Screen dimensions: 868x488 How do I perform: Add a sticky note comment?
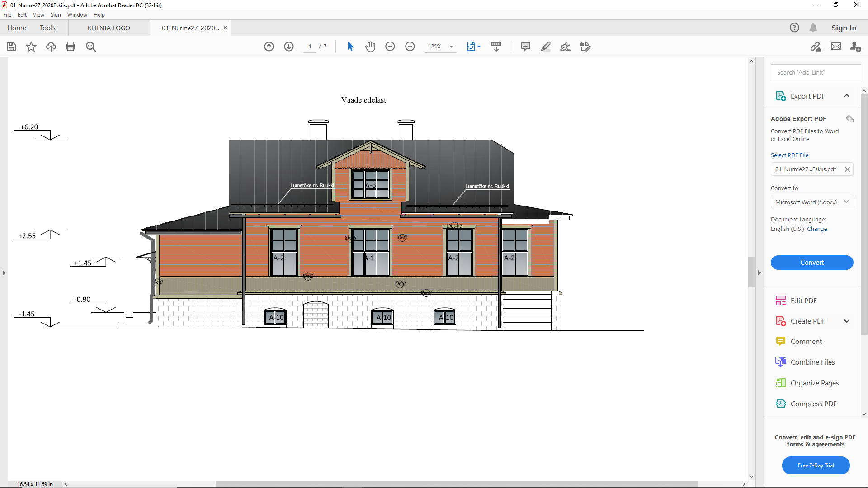click(525, 47)
